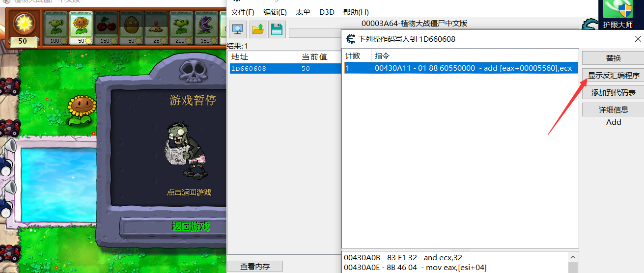Image resolution: width=644 pixels, height=273 pixels.
Task: Click the 添加到代码表 button
Action: pyautogui.click(x=613, y=92)
